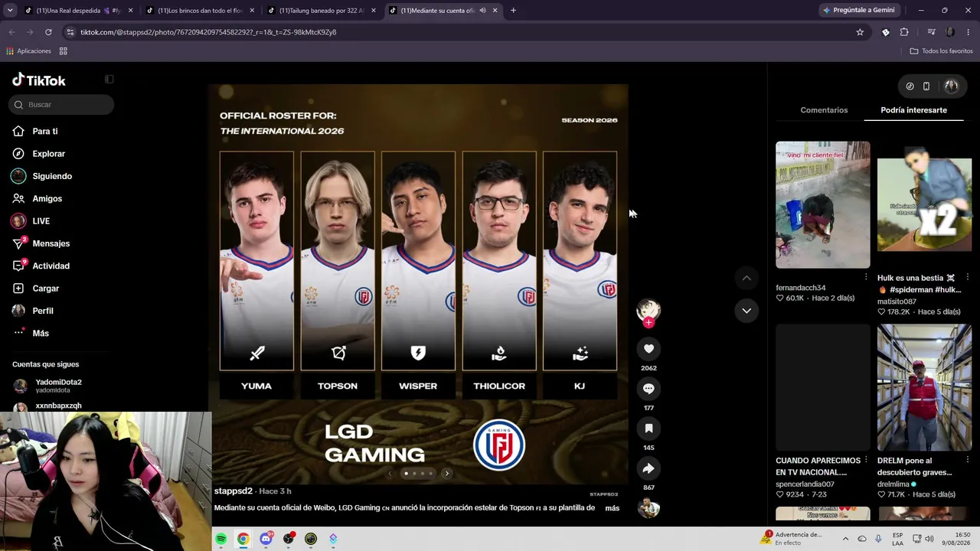Switch to Tailung baneado browser tab

[321, 11]
